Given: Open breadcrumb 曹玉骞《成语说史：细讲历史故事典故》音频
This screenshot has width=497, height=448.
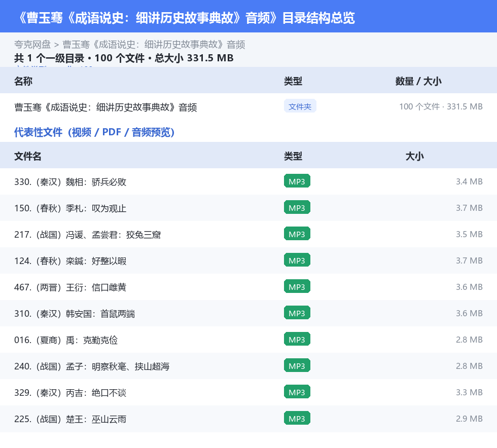Looking at the screenshot, I should click(154, 45).
